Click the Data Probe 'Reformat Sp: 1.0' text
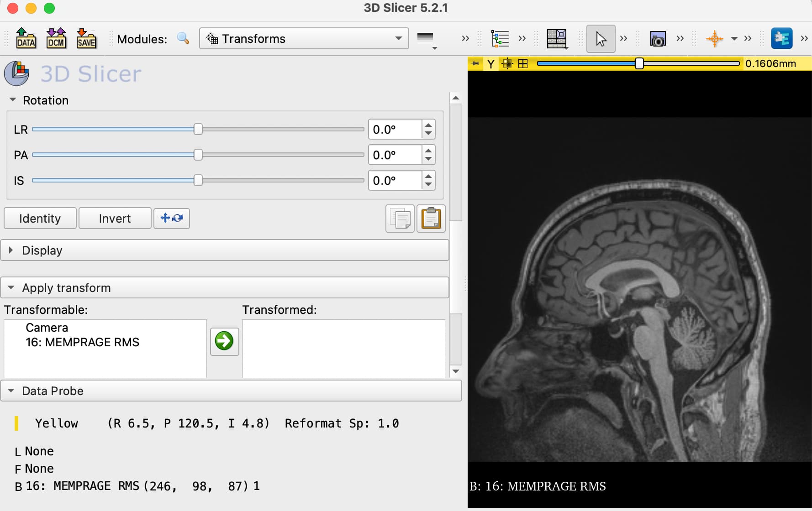812x511 pixels. tap(342, 423)
